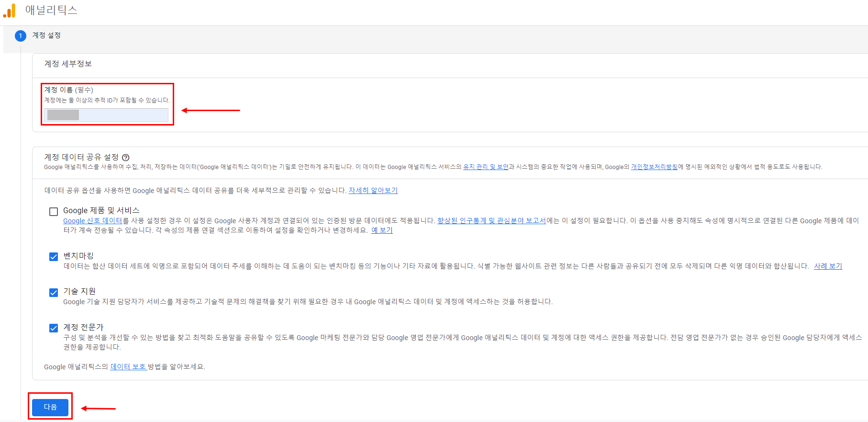Uncheck the 벤치마킹 checkbox

point(54,257)
